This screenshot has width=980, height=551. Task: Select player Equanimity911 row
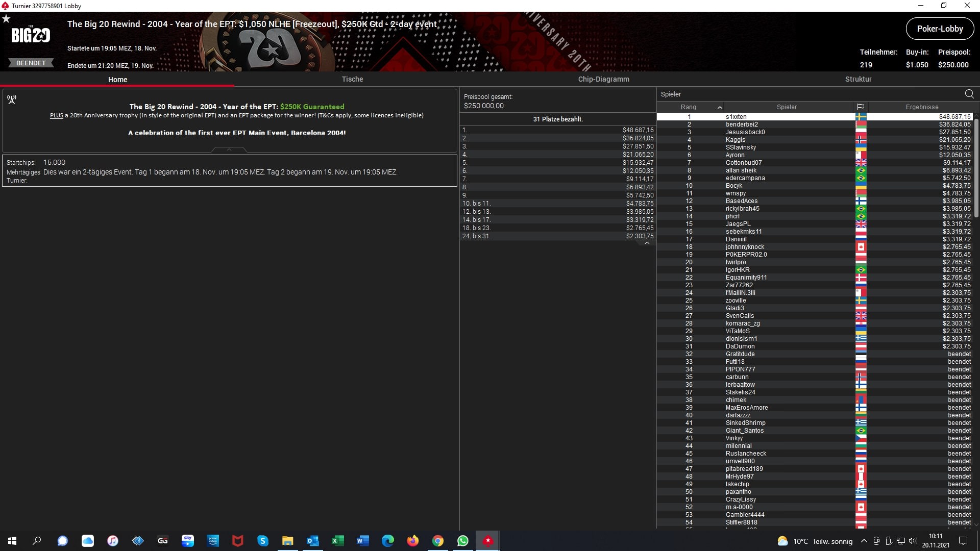(815, 278)
